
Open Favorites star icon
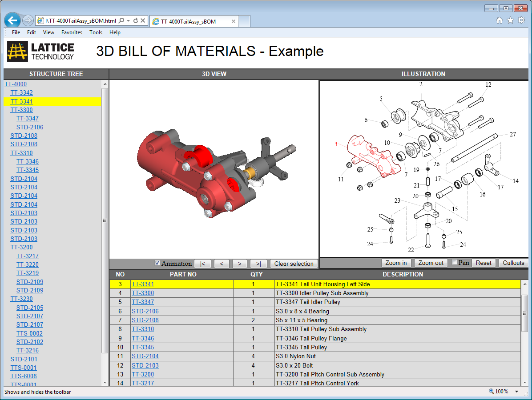click(x=510, y=20)
